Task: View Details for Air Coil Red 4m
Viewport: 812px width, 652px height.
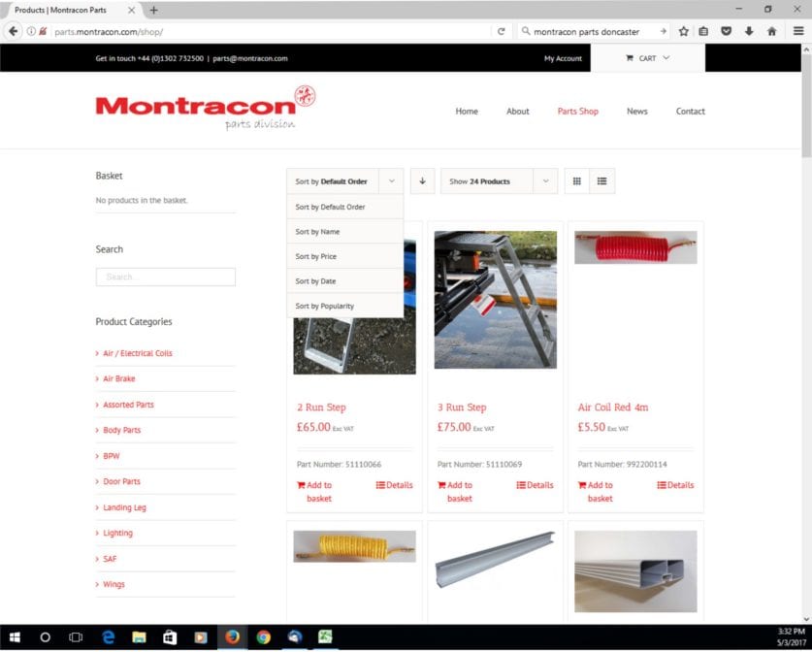Action: click(676, 485)
